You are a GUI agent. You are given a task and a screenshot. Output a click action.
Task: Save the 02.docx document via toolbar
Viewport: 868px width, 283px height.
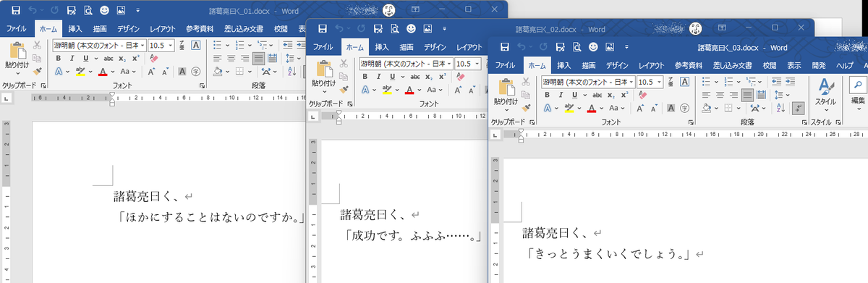click(323, 29)
